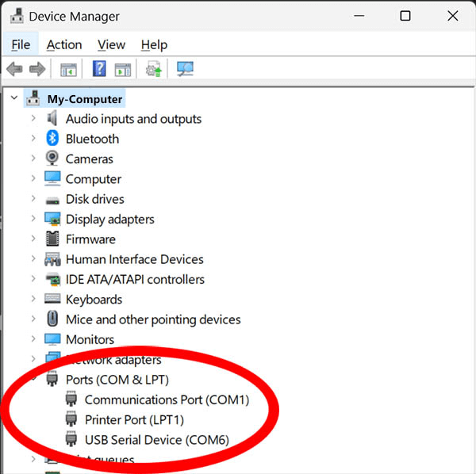Image resolution: width=476 pixels, height=474 pixels.
Task: Open the Help menu
Action: click(x=154, y=45)
